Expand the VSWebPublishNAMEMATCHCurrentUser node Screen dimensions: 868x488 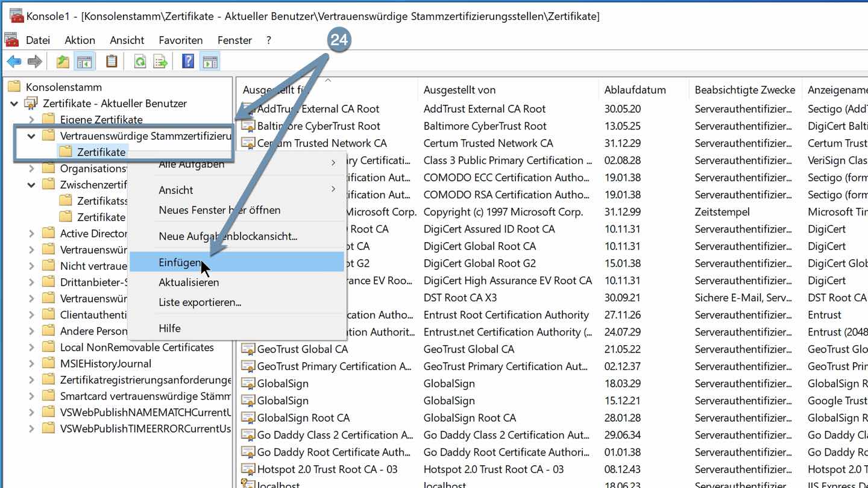(31, 412)
